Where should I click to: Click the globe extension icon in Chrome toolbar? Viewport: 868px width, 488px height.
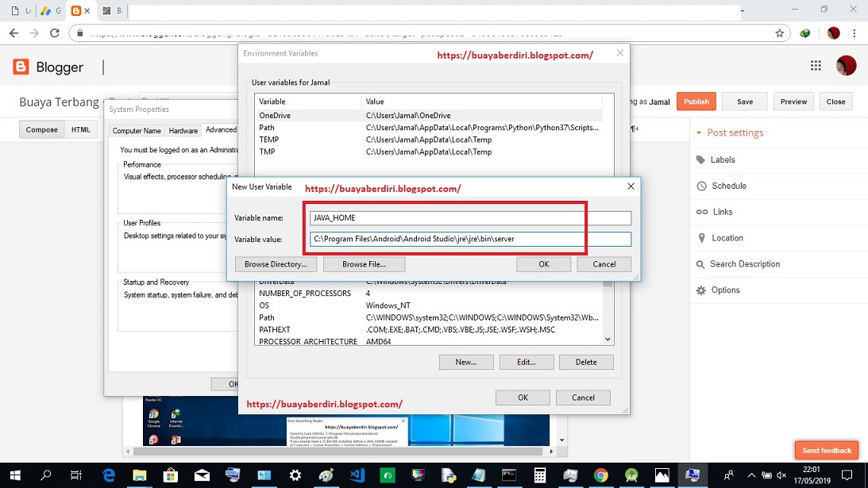(805, 33)
